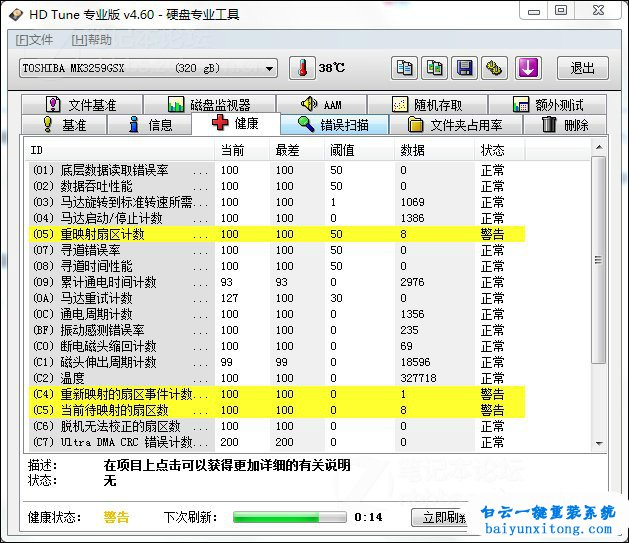
Task: Select the (C2) 温度 row
Action: coord(276,378)
